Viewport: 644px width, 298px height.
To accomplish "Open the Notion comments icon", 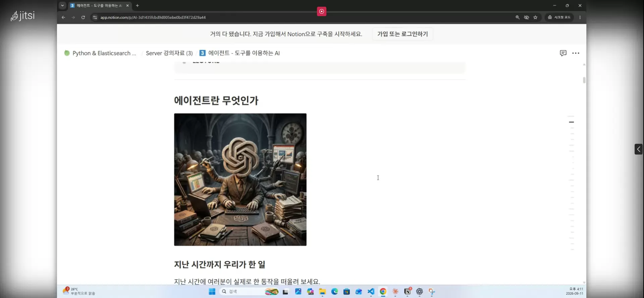I will [x=563, y=53].
